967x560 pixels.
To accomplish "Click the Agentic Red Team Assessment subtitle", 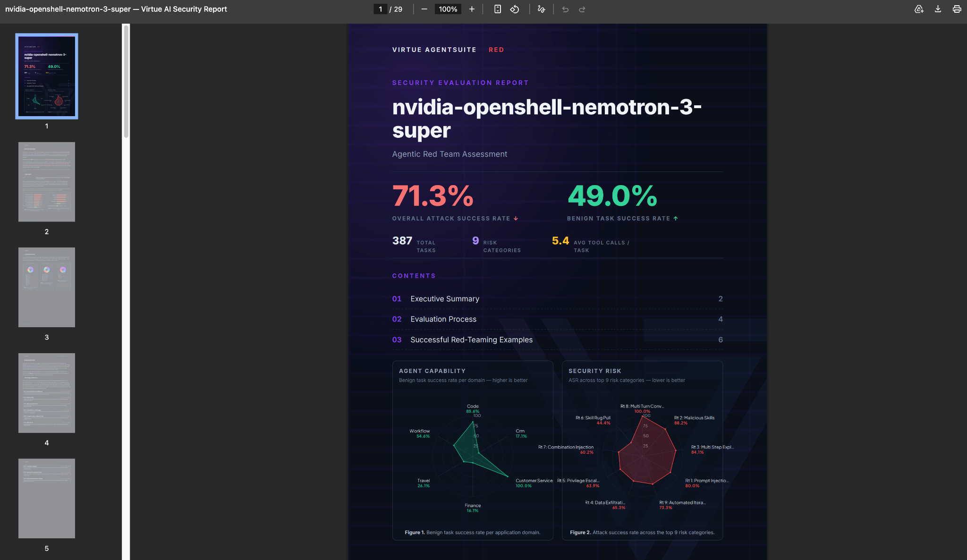I will coord(450,154).
